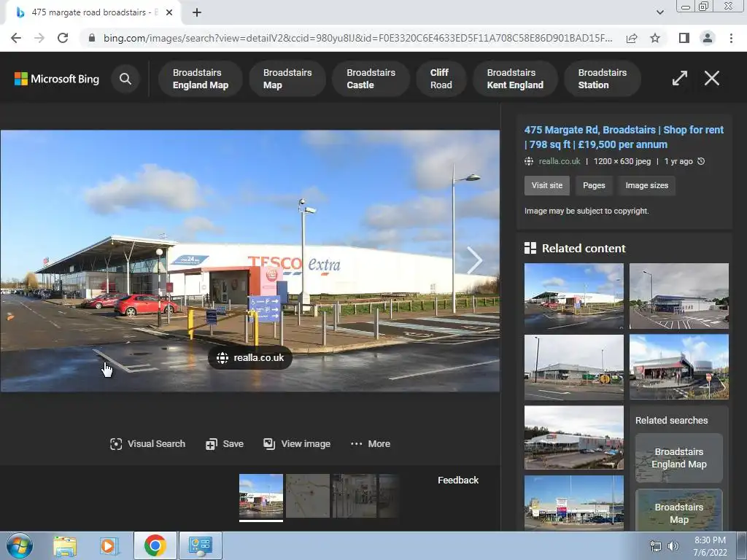This screenshot has width=747, height=560.
Task: Show next image with right chevron
Action: [474, 260]
